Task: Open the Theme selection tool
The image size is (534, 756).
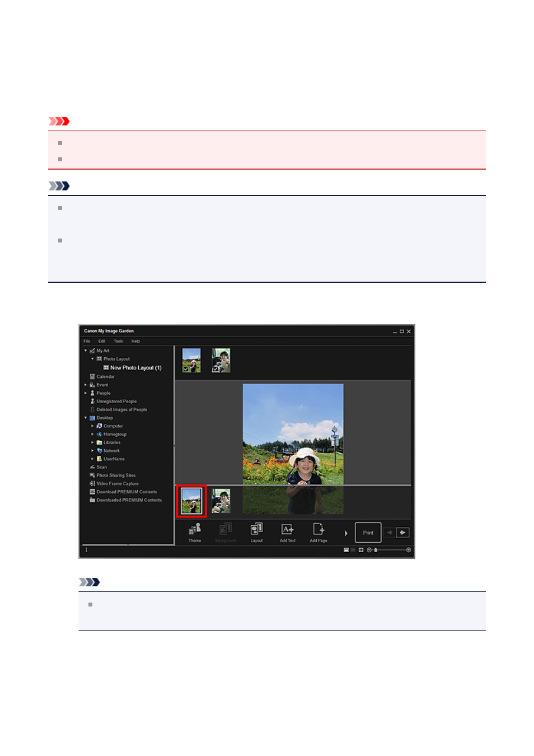Action: tap(195, 533)
